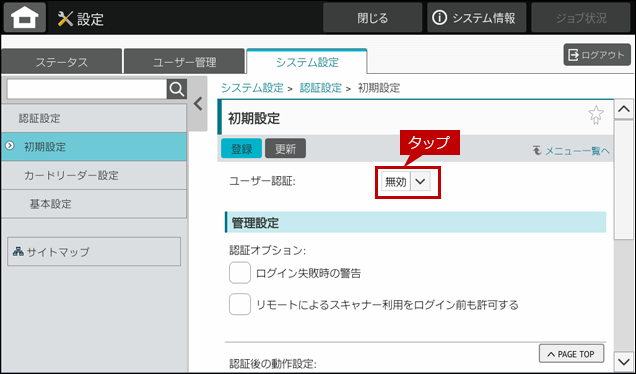Go to the Home screen icon
The width and height of the screenshot is (636, 374).
click(25, 17)
